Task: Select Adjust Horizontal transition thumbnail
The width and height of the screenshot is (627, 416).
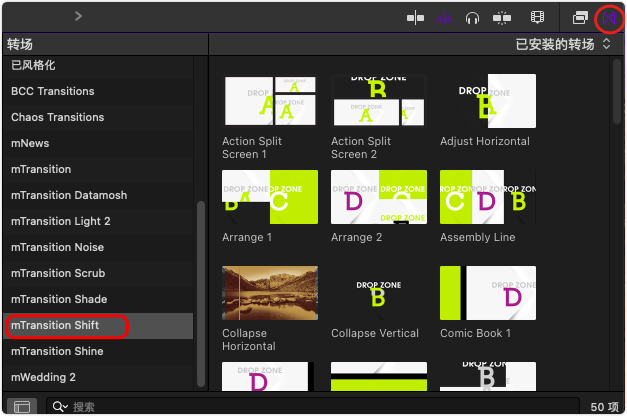Action: point(488,101)
